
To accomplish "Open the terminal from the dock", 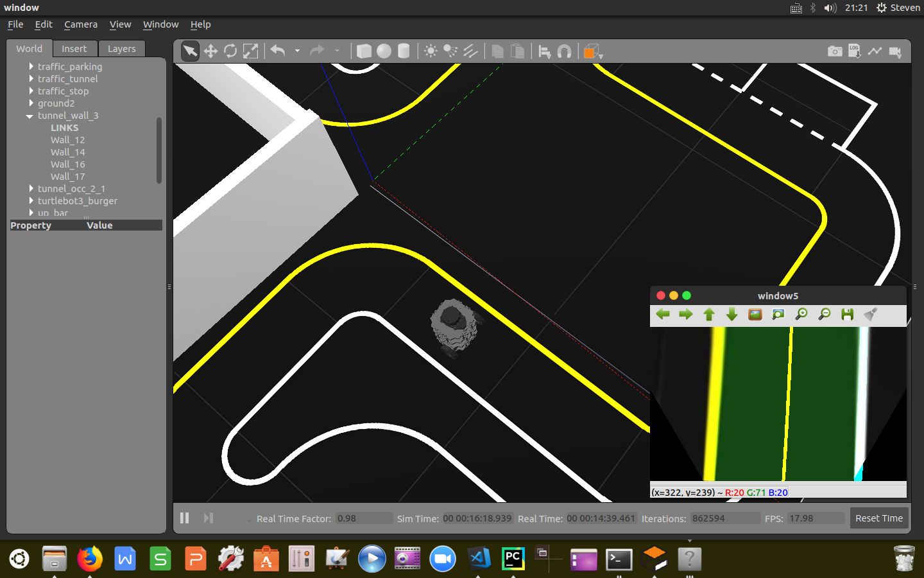I will coord(619,559).
